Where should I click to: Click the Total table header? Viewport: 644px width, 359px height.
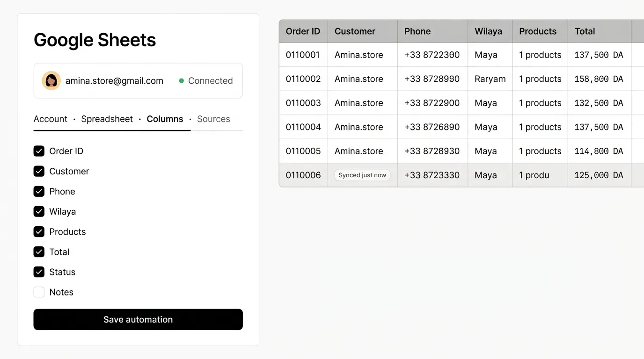tap(600, 31)
